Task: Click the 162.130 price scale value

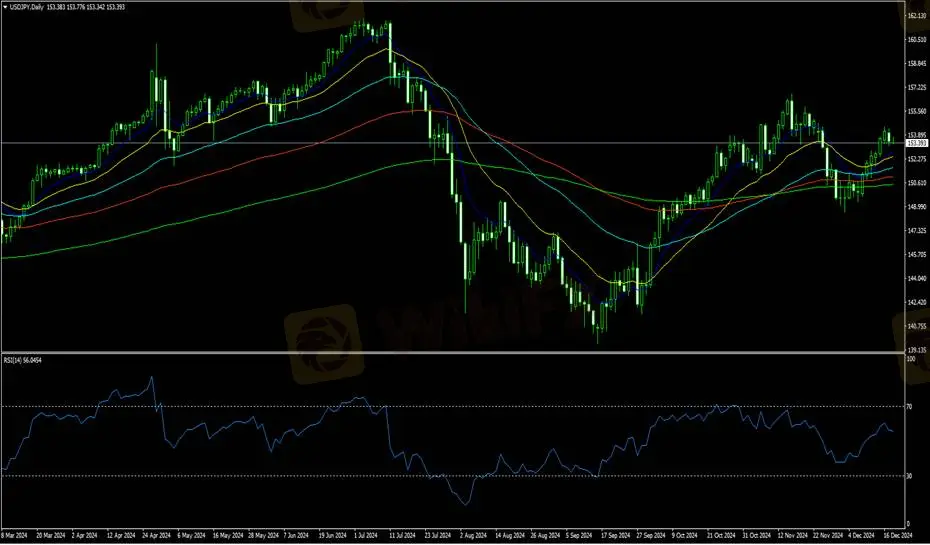Action: (x=917, y=16)
